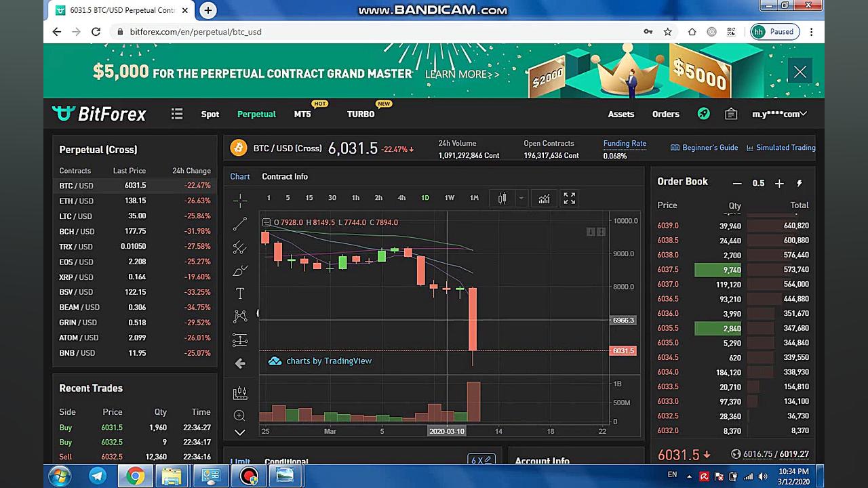Select BCH / USD contract row
868x488 pixels.
[135, 231]
